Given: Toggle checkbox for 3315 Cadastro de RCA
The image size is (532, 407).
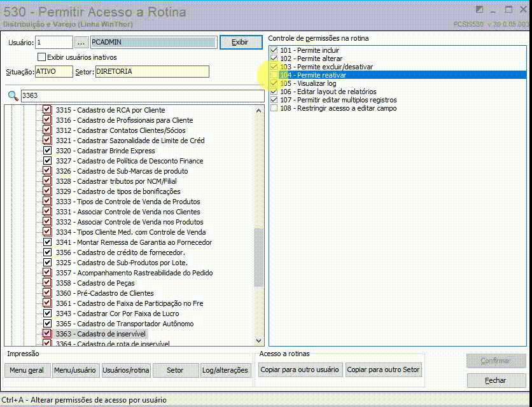Looking at the screenshot, I should pyautogui.click(x=47, y=109).
